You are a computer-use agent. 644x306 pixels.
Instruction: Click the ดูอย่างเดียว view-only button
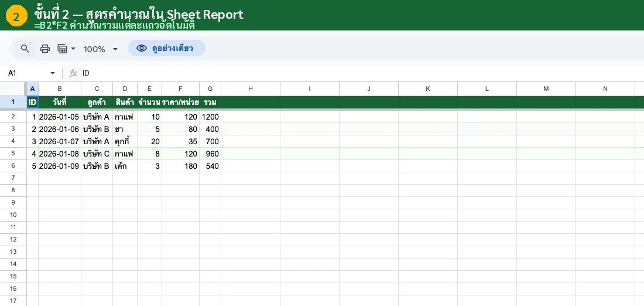point(166,48)
